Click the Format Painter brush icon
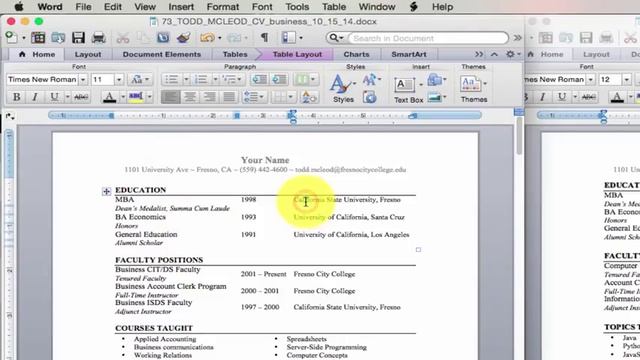 tap(183, 38)
